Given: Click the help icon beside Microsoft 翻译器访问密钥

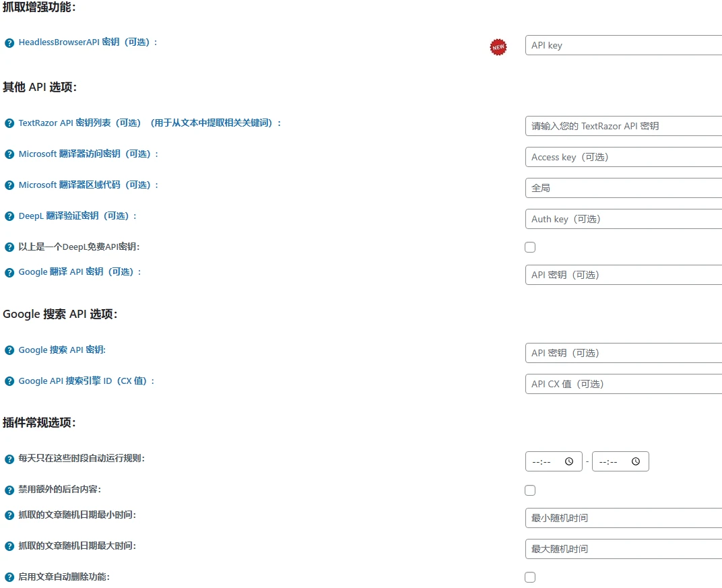Looking at the screenshot, I should [9, 154].
